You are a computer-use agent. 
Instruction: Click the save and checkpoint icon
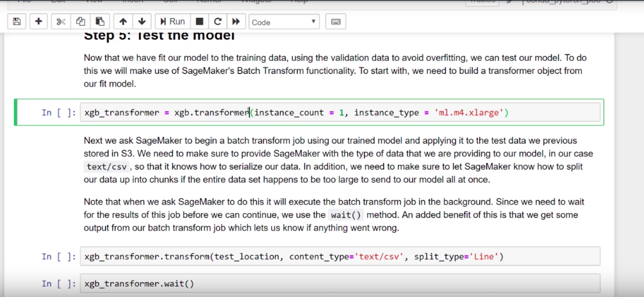click(x=17, y=22)
